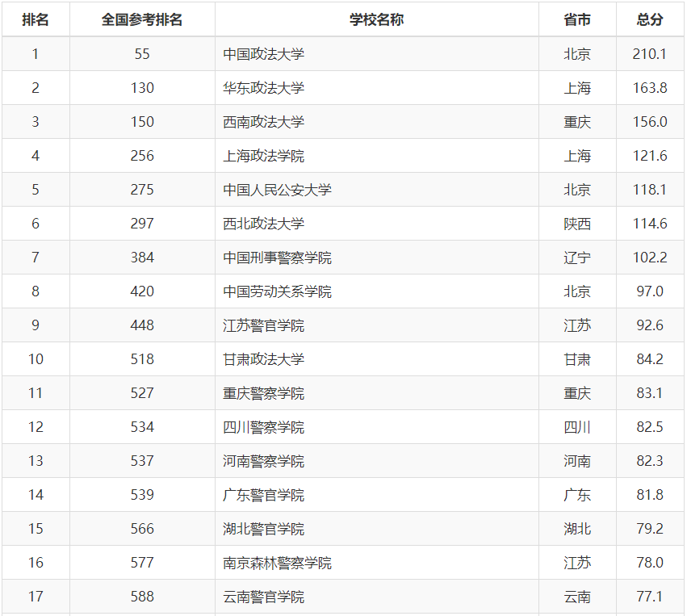The image size is (687, 616).
Task: Select 西北政法大学 entry
Action: [x=264, y=224]
